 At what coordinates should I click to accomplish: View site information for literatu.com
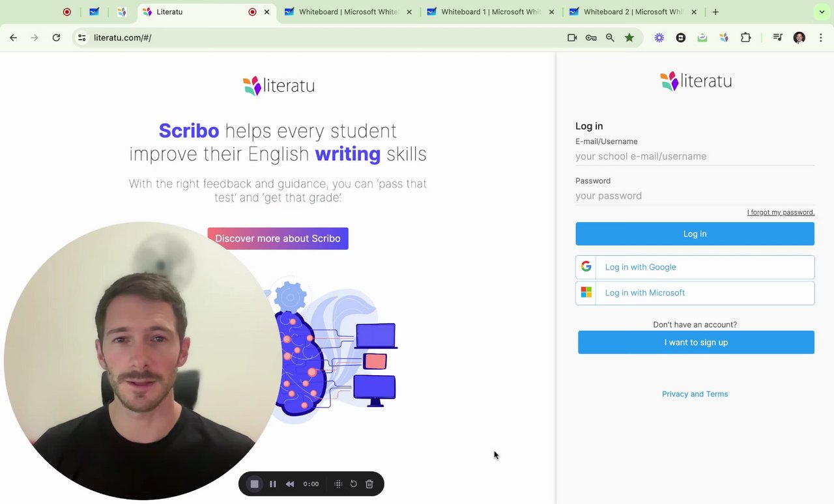click(x=82, y=38)
